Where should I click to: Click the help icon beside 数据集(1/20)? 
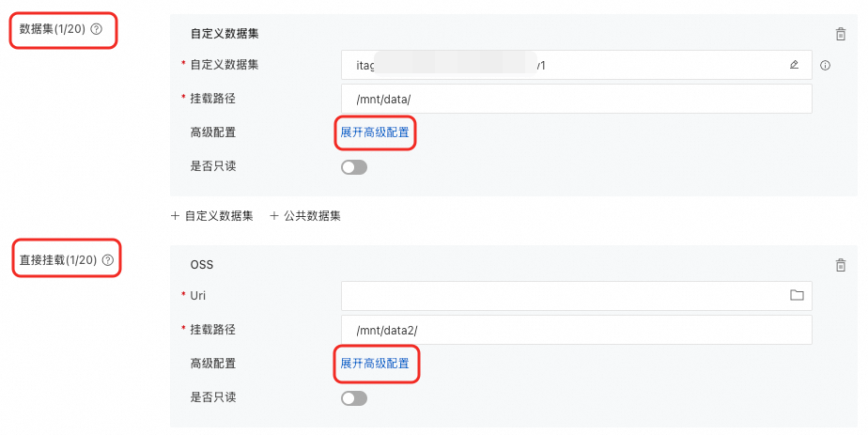coord(96,29)
